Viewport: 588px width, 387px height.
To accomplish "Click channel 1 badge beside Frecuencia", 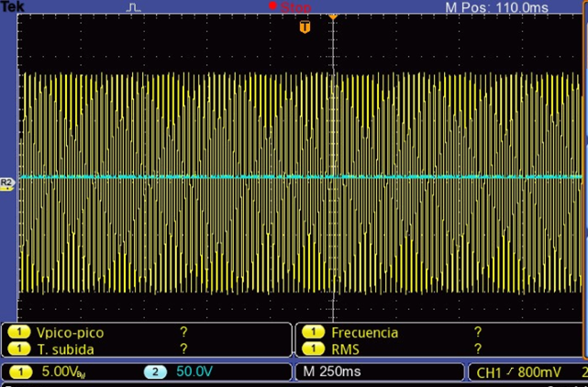I will click(313, 332).
